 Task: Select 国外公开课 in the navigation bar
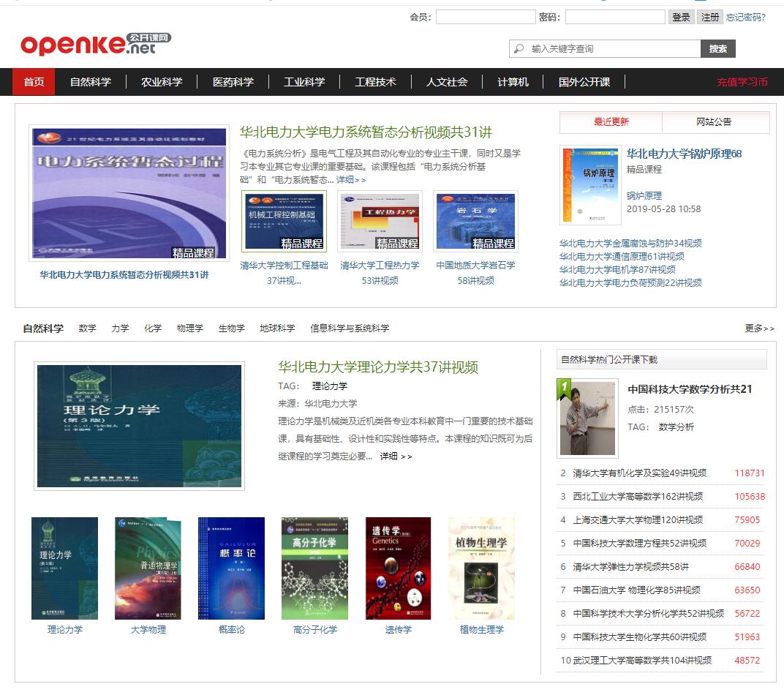point(585,82)
